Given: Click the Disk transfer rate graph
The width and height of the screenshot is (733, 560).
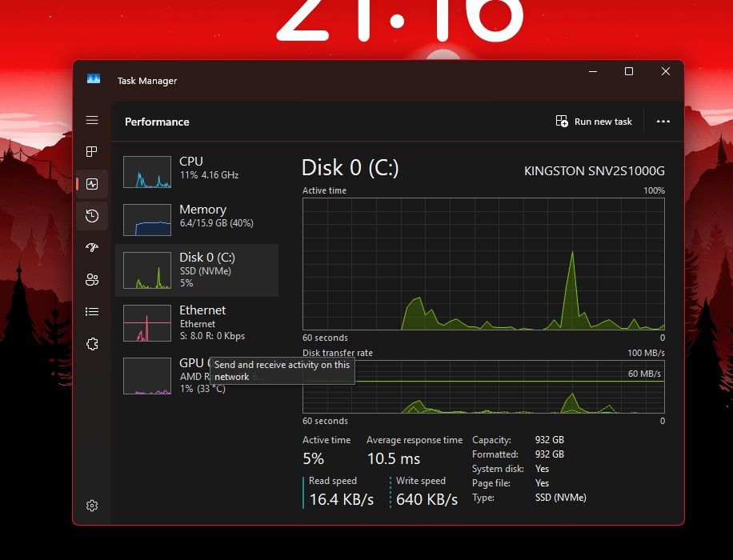Looking at the screenshot, I should [x=483, y=386].
